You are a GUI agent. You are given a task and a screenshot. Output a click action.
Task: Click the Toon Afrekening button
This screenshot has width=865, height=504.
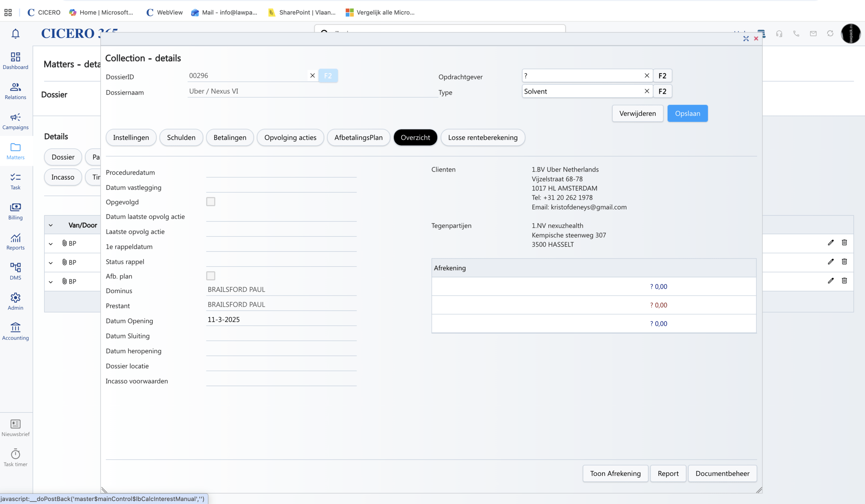tap(615, 473)
